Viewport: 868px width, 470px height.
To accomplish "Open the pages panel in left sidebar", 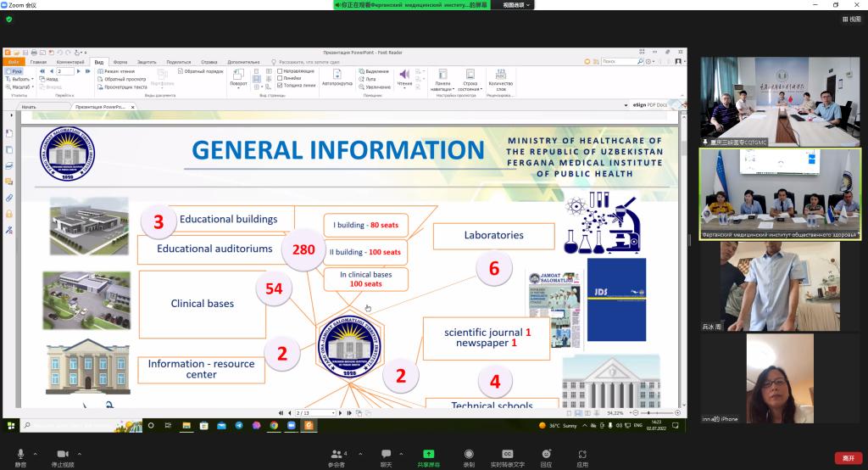I will [9, 149].
